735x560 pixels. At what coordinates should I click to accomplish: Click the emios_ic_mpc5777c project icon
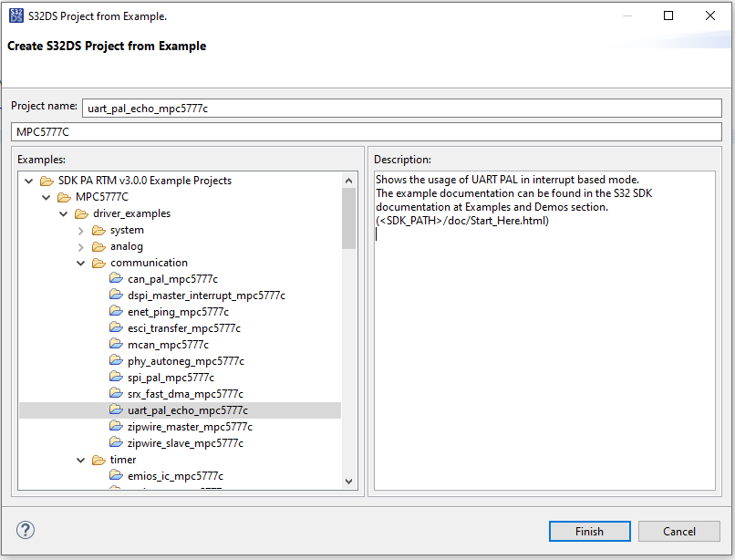click(x=116, y=476)
